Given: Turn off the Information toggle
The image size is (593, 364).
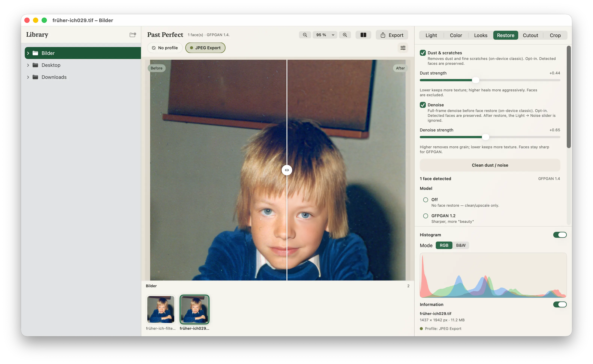Looking at the screenshot, I should point(560,304).
